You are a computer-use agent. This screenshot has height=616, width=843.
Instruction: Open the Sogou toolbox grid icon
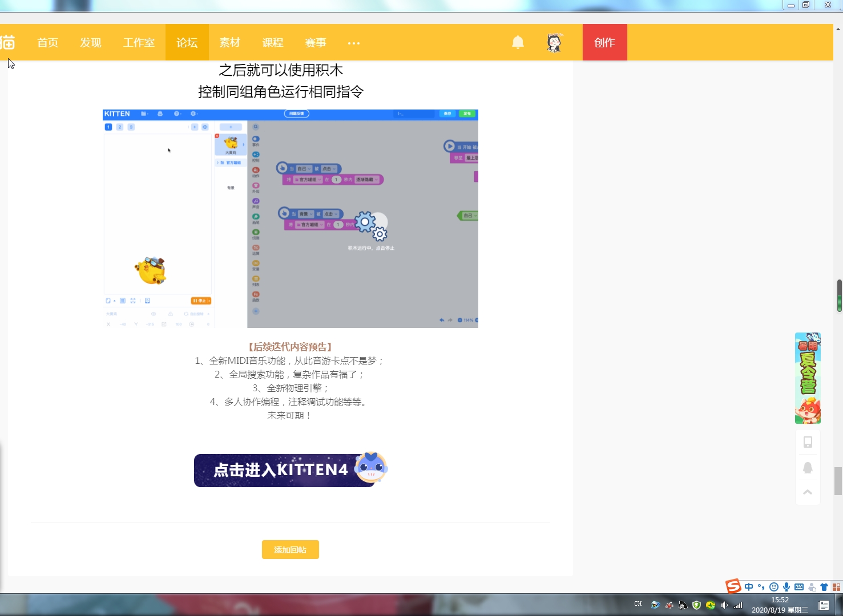836,587
